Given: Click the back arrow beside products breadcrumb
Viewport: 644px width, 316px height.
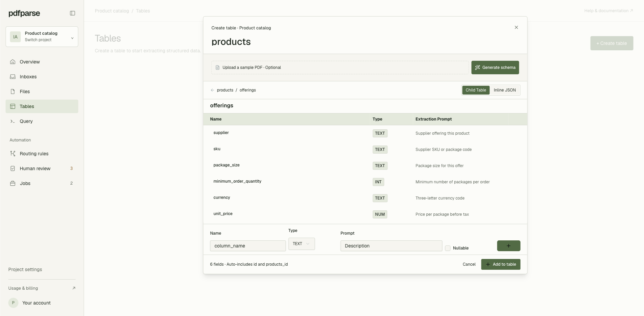Looking at the screenshot, I should point(212,90).
